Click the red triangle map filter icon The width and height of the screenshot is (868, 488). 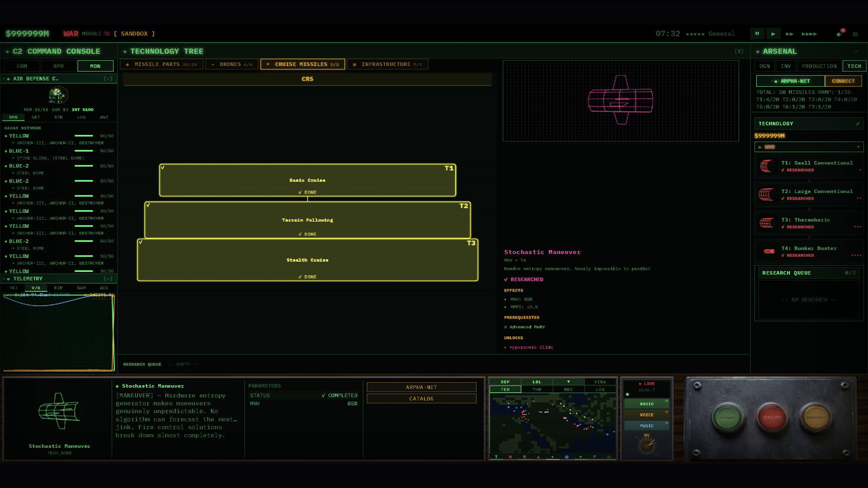click(x=538, y=457)
